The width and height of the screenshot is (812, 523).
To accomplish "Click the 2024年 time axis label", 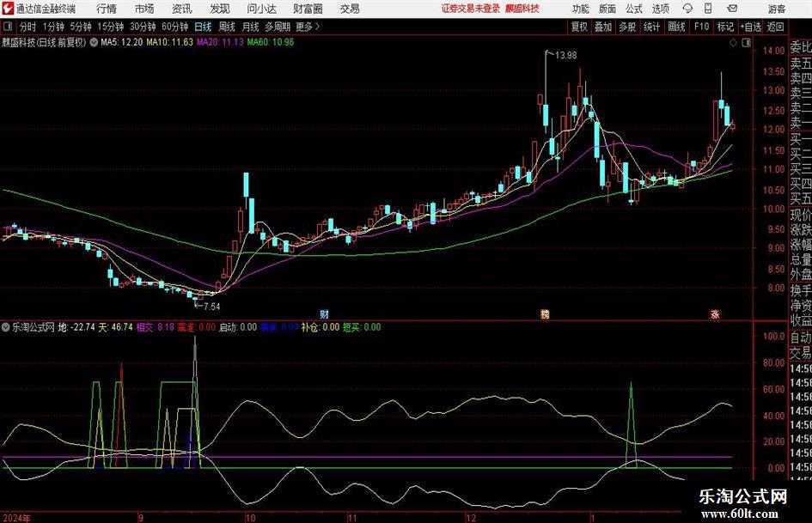I will coord(16,518).
